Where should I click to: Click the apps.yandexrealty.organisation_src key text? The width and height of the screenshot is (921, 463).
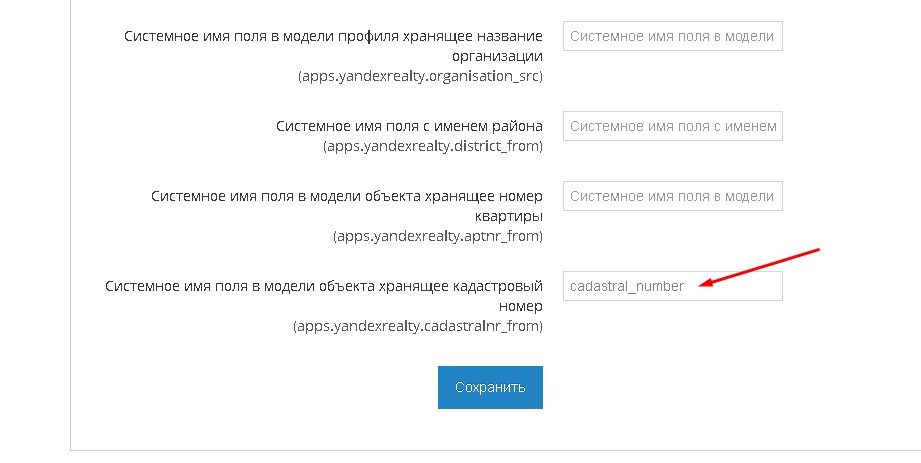coord(420,76)
